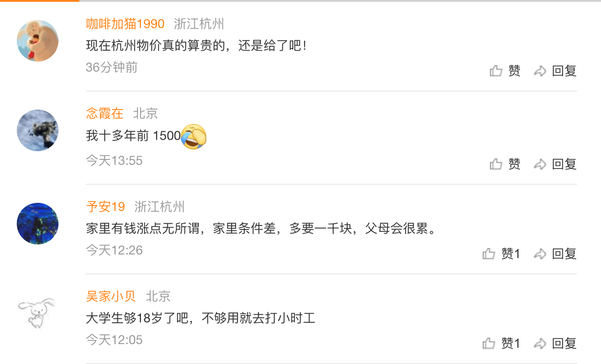The height and width of the screenshot is (364, 601).
Task: Click the laughing-crying emoji in 念霞在's comment
Action: [x=194, y=137]
